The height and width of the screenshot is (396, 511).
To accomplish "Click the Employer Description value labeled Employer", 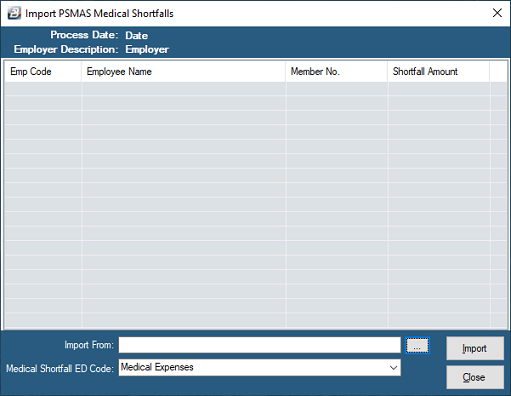I will (147, 50).
